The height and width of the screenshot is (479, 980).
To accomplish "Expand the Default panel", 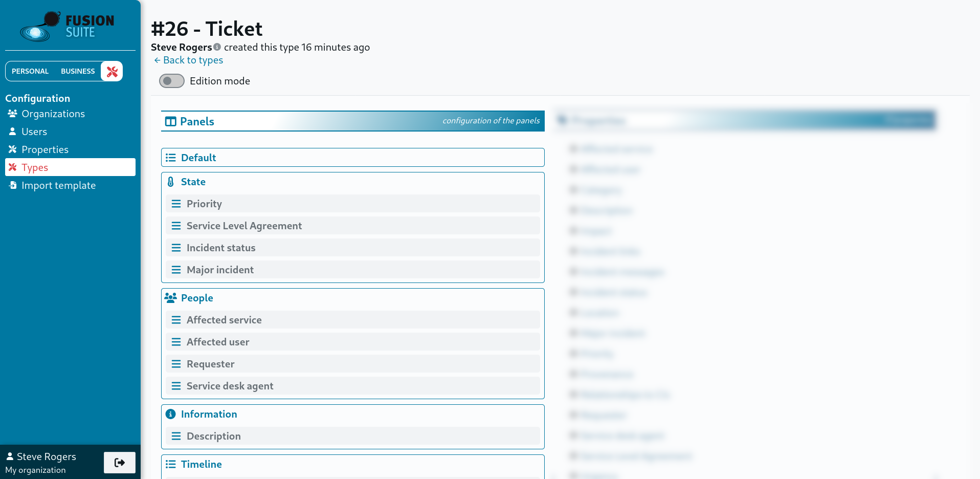I will tap(198, 158).
